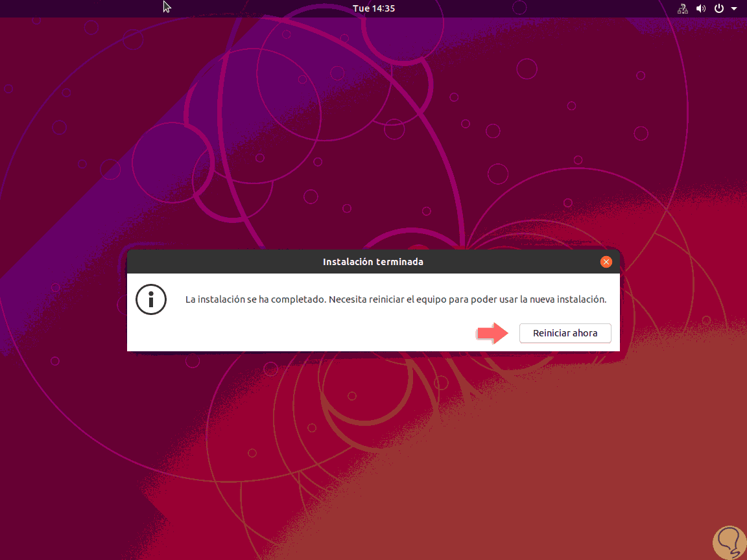Close the Instalación terminada dialog
747x560 pixels.
[606, 261]
